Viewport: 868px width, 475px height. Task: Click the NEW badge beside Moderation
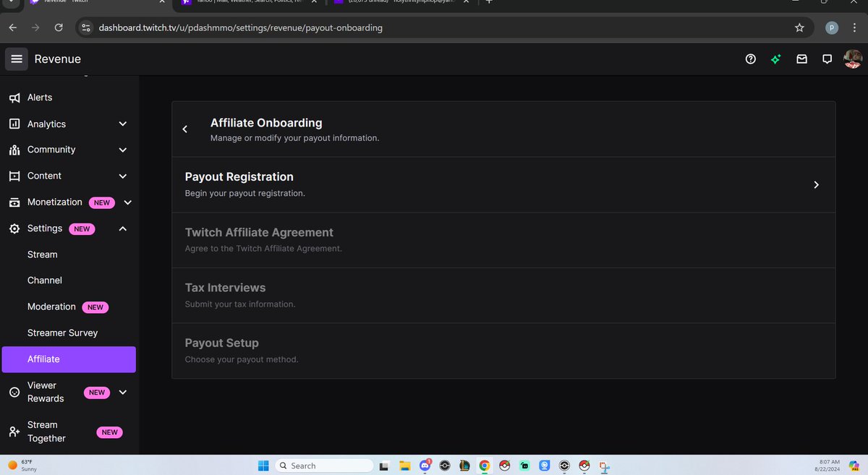coord(95,307)
